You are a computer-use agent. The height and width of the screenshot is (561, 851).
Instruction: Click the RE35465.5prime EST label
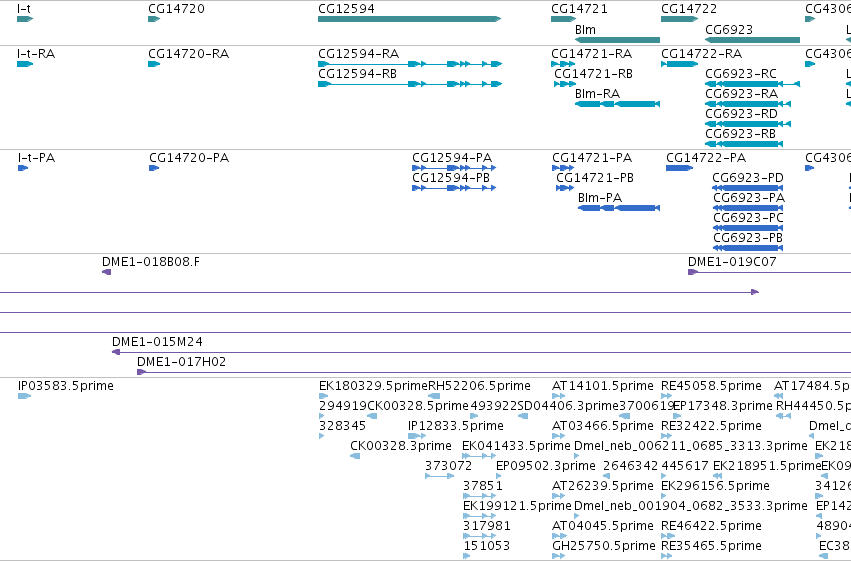712,546
